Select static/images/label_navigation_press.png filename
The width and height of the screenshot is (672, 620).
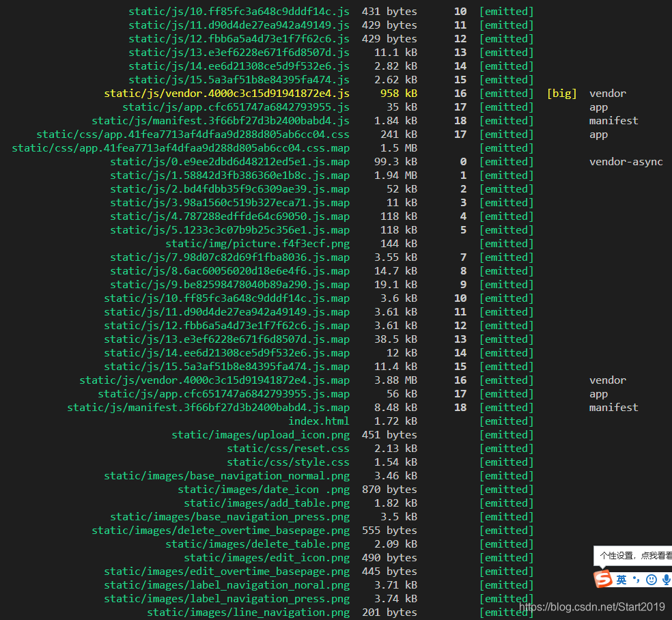coord(227,599)
